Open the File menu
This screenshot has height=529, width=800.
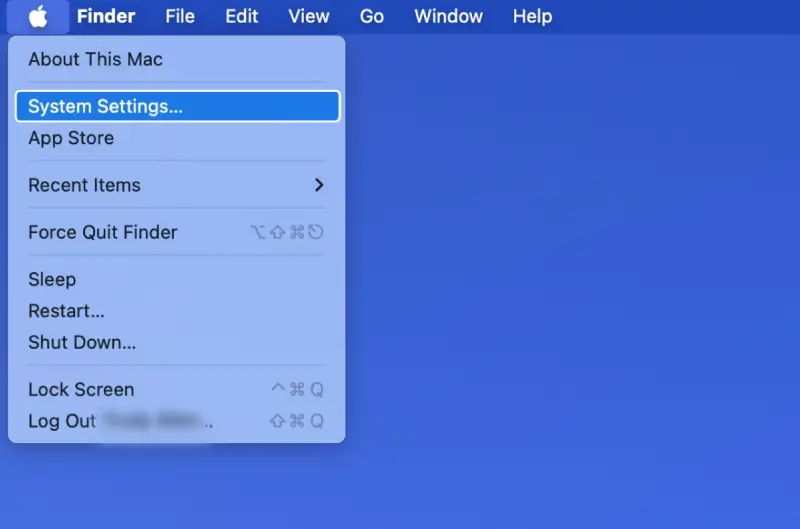click(180, 16)
